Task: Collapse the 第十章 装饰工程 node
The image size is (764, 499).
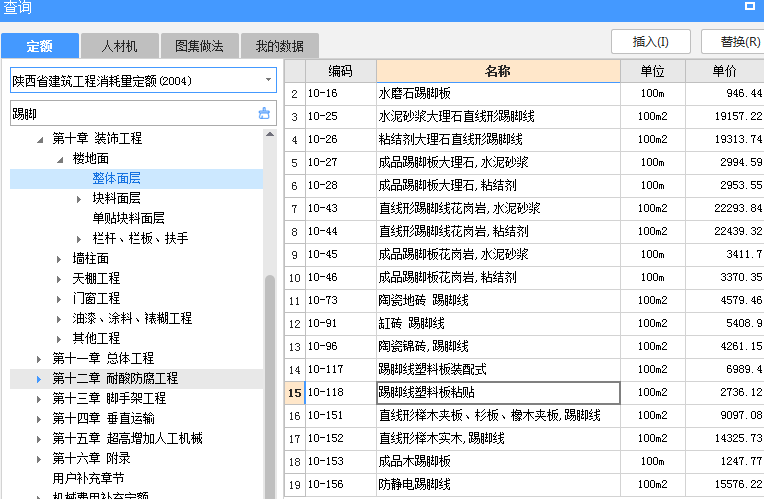Action: [40, 140]
